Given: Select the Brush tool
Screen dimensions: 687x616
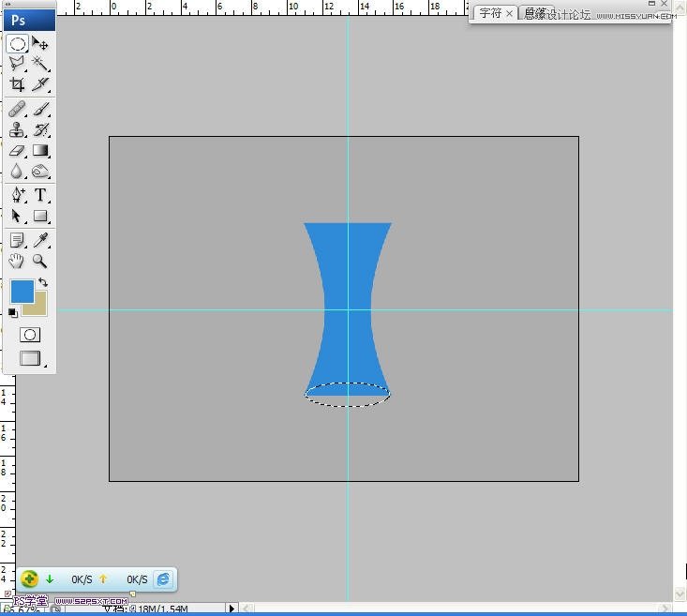Looking at the screenshot, I should 40,110.
